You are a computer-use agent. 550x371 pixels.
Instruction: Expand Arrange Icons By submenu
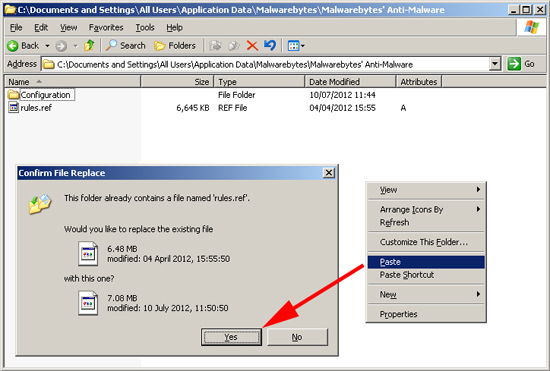[x=478, y=209]
